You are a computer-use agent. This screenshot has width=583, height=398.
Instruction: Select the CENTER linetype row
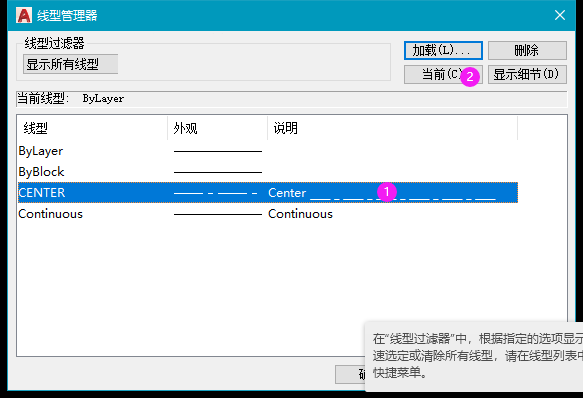pyautogui.click(x=268, y=193)
